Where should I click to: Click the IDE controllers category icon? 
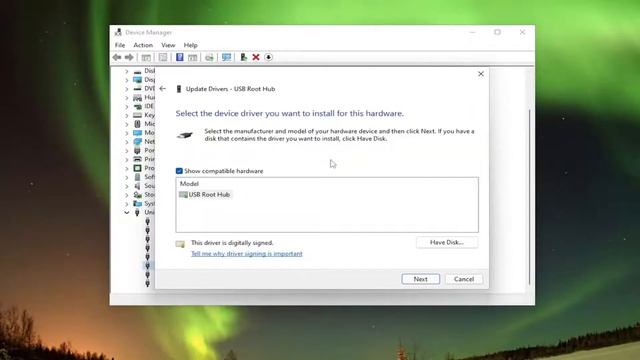138,106
